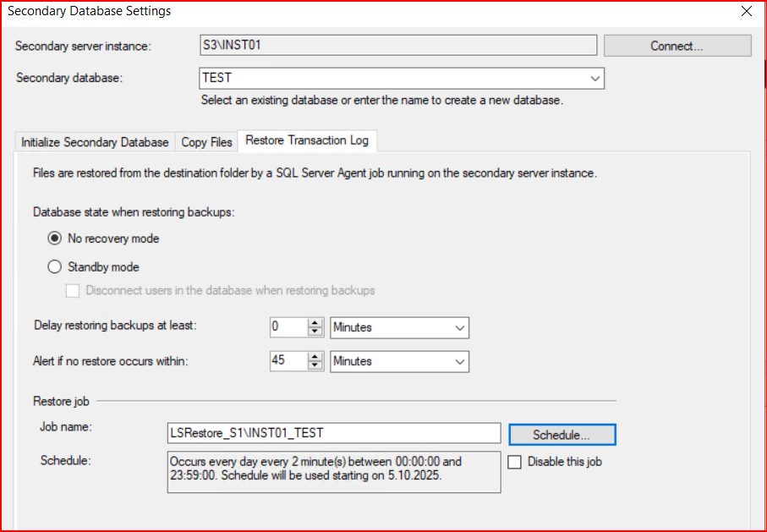Open the Schedule settings button
767x532 pixels.
click(x=562, y=435)
